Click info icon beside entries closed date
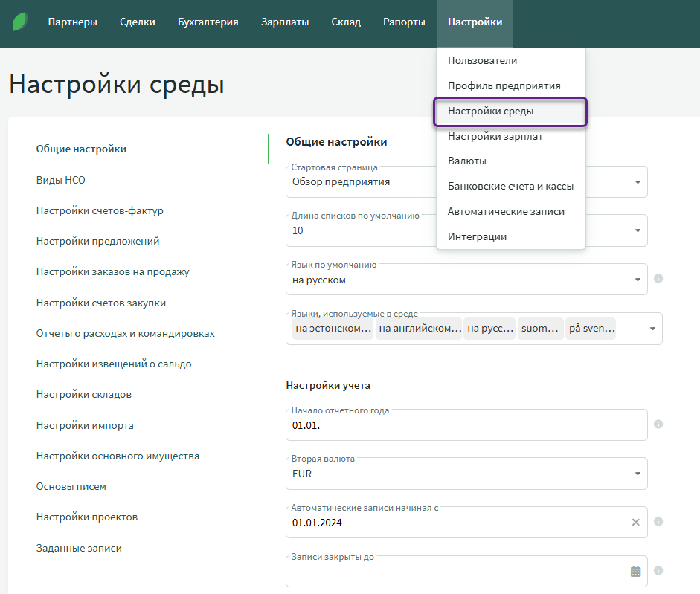This screenshot has height=594, width=700. click(x=658, y=571)
